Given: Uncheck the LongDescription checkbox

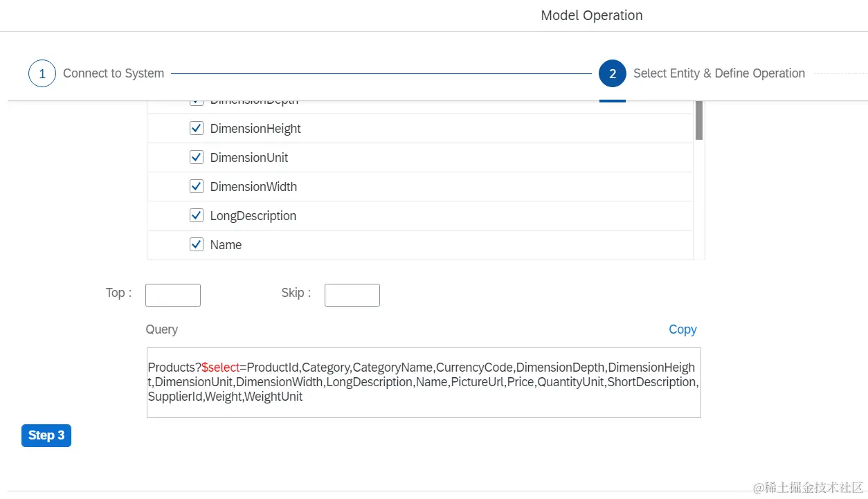Looking at the screenshot, I should coord(197,216).
